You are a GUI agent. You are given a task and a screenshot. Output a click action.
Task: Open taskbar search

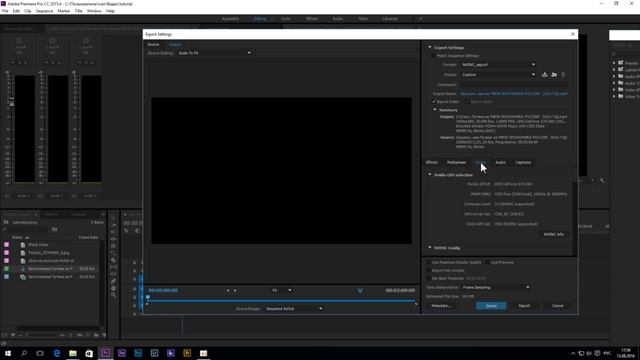click(x=24, y=353)
